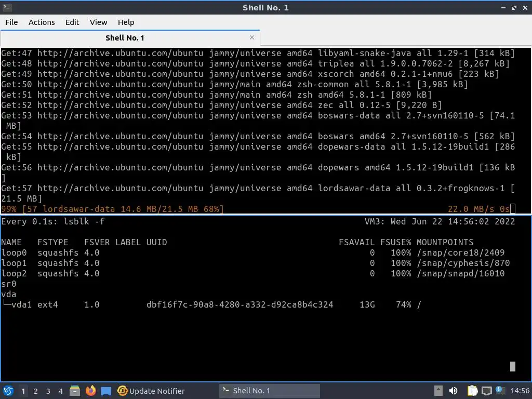Image resolution: width=532 pixels, height=399 pixels.
Task: Click the loop1 row name
Action: tap(14, 263)
